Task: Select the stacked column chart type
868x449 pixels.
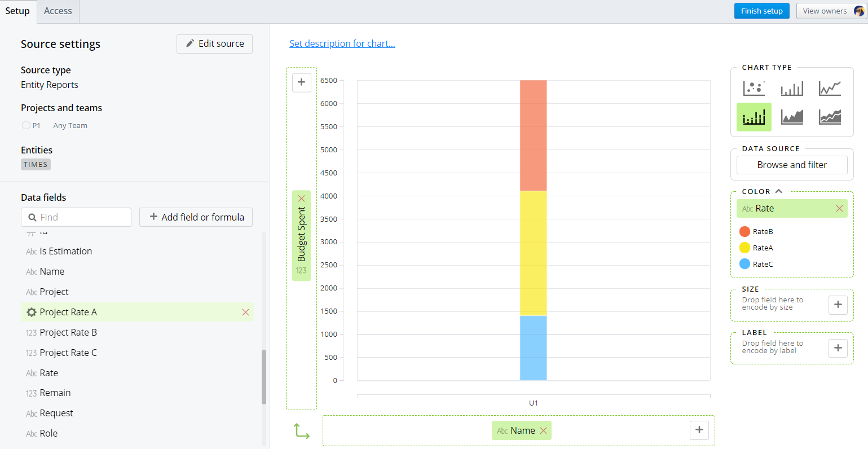Action: (754, 117)
